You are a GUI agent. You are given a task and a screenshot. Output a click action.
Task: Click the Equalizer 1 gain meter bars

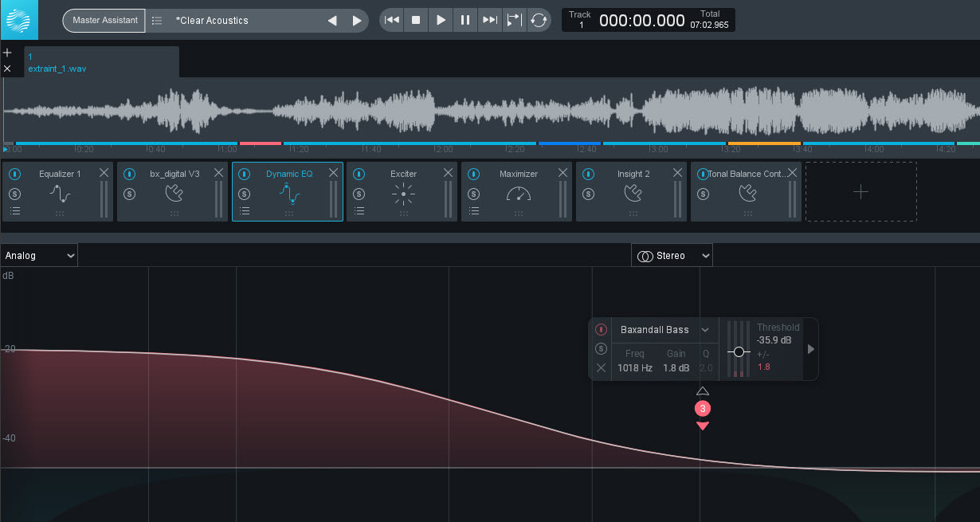104,199
